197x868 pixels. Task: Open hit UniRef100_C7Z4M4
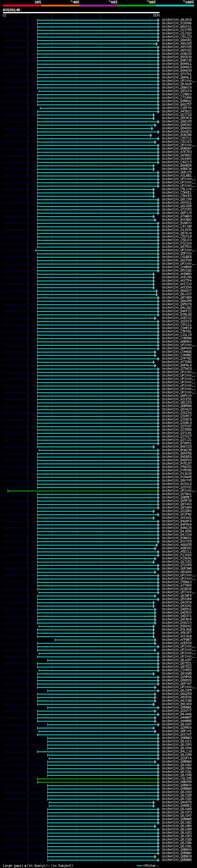(x=177, y=98)
